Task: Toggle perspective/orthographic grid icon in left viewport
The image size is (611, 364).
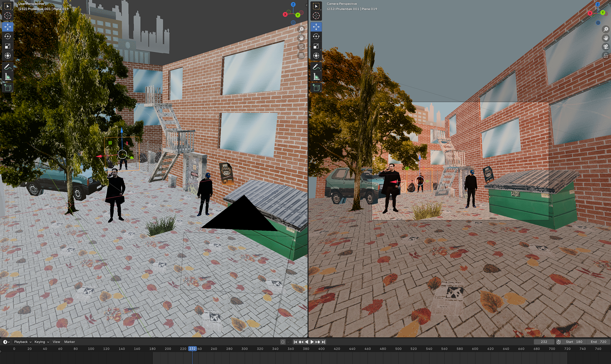Action: pos(301,55)
